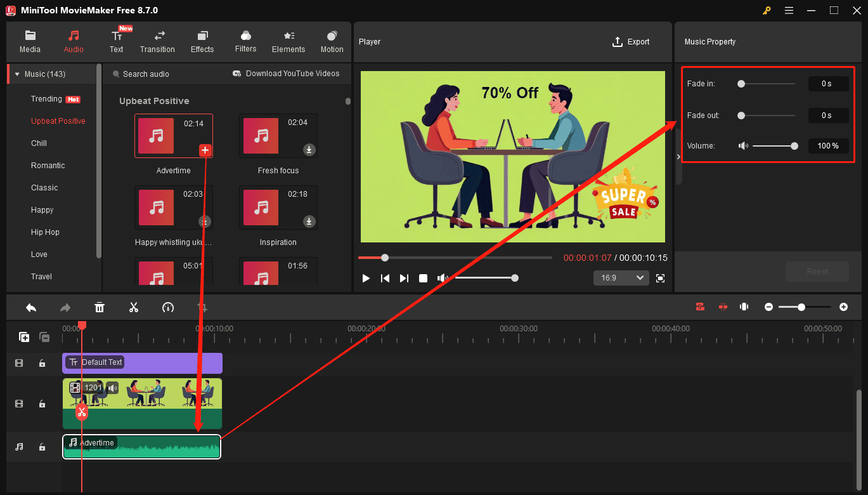Go to previous frame
Viewport: 868px width, 495px height.
point(385,278)
